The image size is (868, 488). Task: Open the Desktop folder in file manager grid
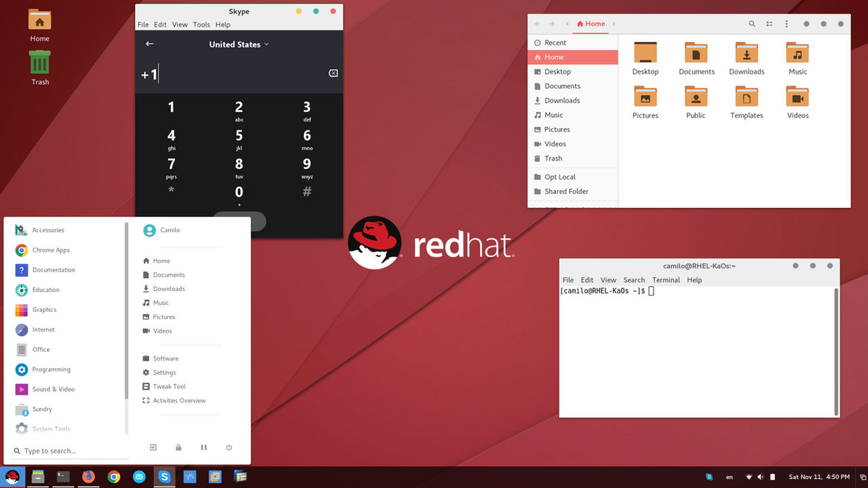coord(646,58)
